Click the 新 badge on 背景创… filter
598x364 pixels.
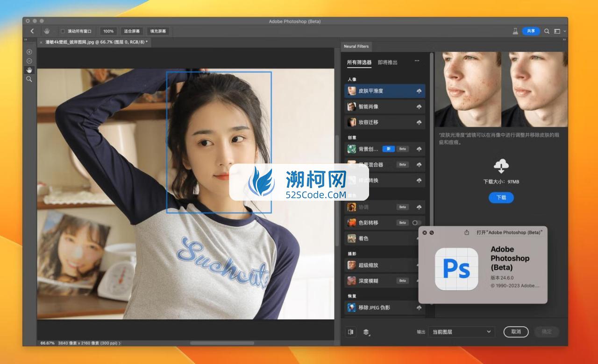click(389, 149)
